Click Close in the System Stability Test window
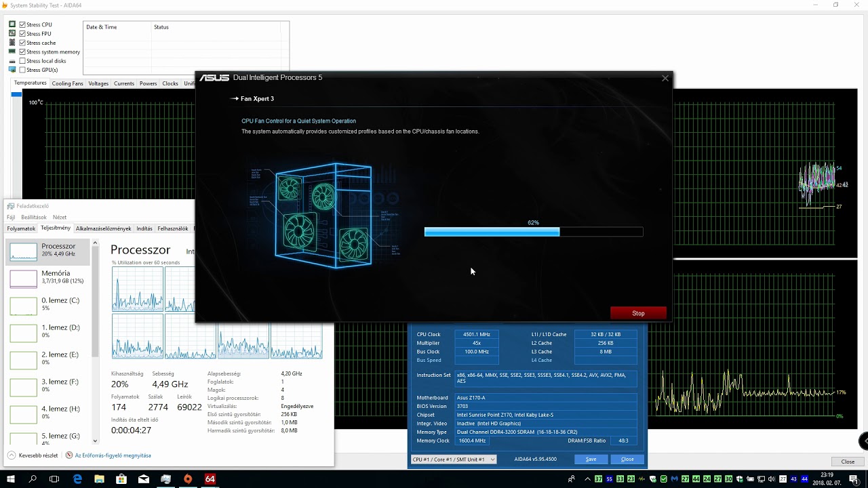The image size is (868, 488). 848,462
